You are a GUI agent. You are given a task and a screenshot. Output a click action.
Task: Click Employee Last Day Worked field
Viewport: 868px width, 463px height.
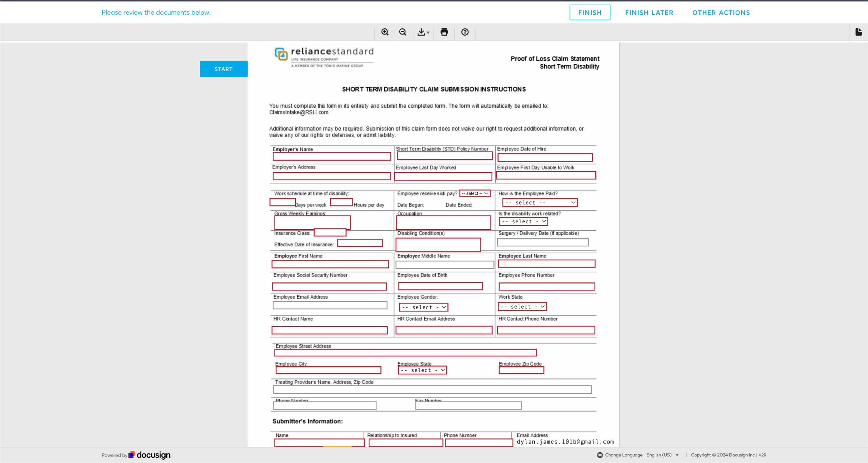(443, 177)
